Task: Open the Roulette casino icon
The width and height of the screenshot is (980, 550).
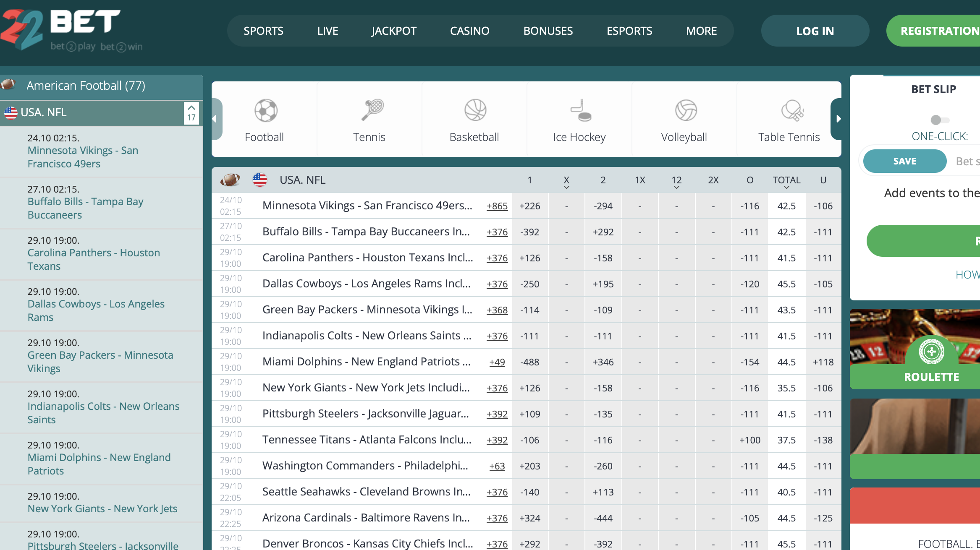Action: click(931, 351)
